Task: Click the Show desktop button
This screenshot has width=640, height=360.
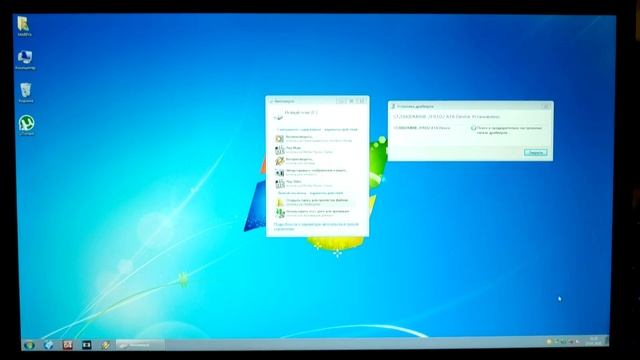Action: click(607, 341)
